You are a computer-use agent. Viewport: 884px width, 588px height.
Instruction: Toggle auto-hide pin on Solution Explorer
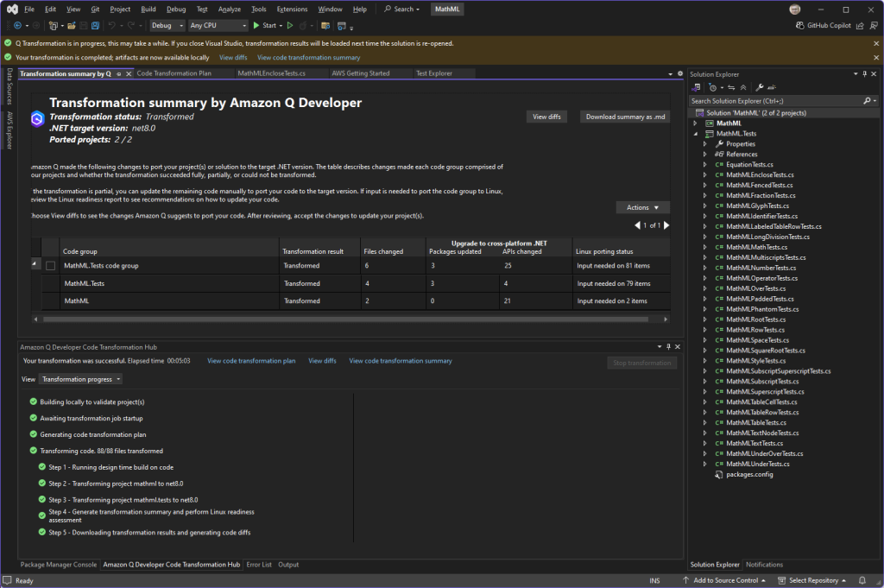[865, 73]
